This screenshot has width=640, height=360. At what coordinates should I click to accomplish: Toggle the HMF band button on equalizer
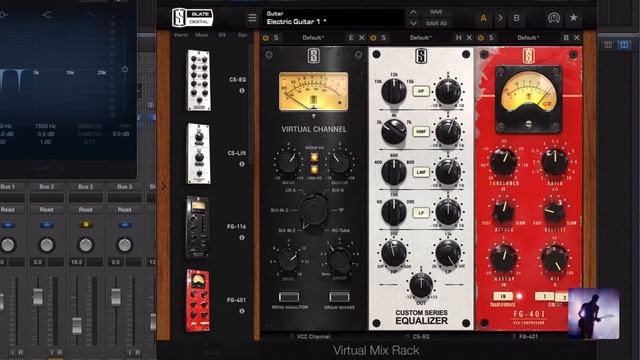point(421,131)
